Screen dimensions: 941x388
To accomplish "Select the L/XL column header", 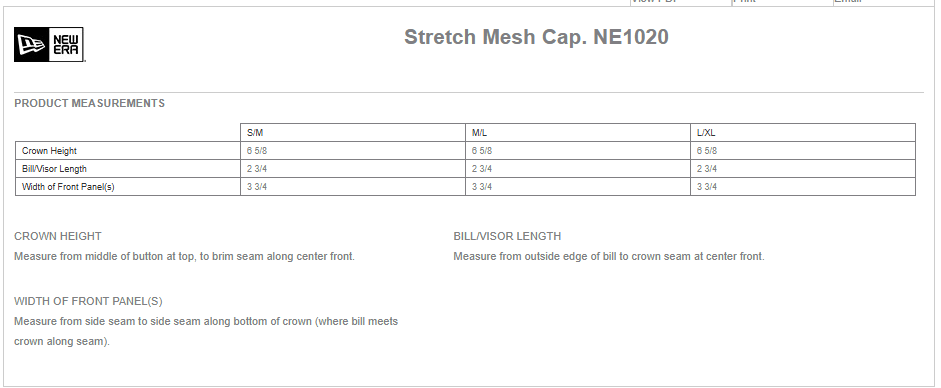I will click(x=803, y=133).
